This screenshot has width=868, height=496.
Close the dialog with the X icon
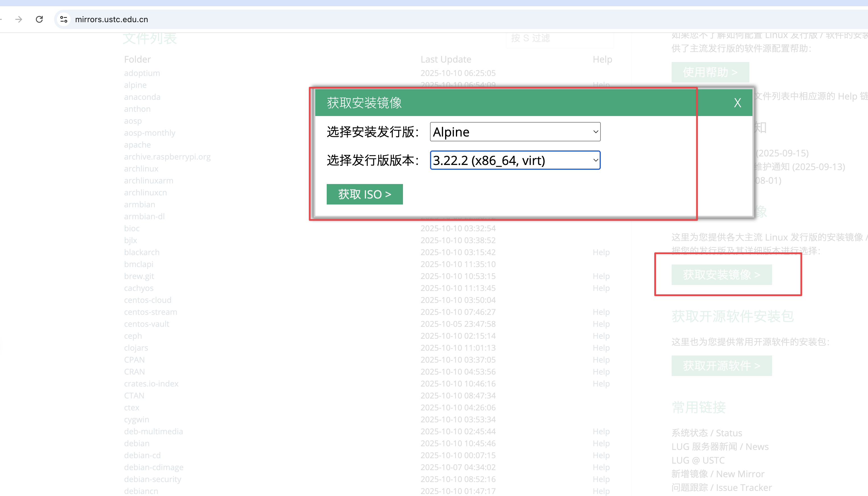[737, 103]
